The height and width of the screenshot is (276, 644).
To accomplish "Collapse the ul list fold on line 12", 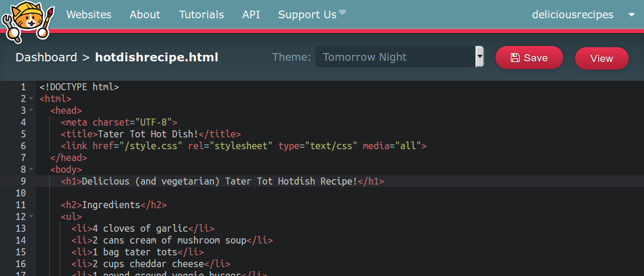I will (x=31, y=216).
